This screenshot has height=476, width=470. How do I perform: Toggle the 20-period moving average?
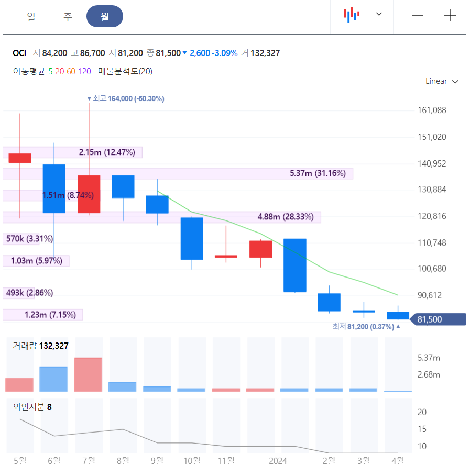[60, 71]
